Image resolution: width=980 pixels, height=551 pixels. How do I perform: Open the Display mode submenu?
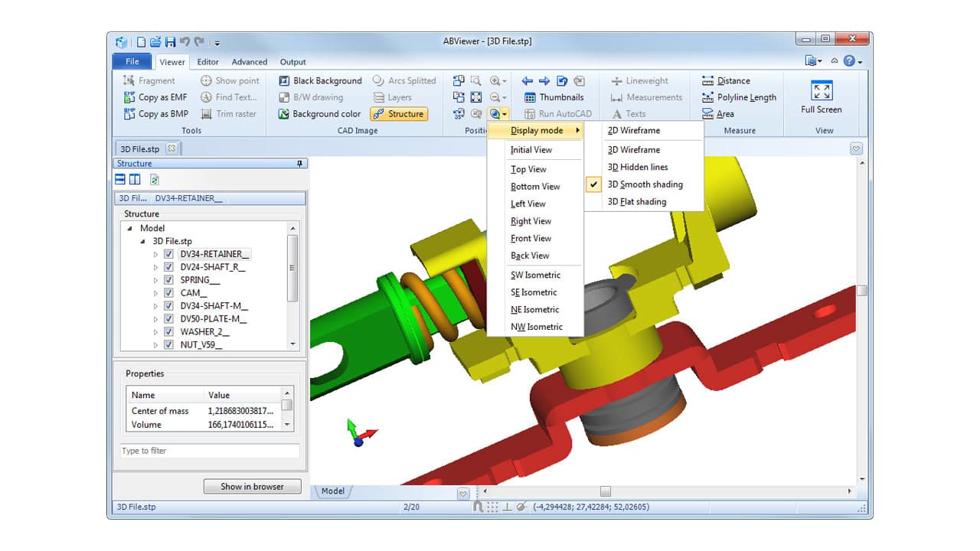tap(538, 130)
